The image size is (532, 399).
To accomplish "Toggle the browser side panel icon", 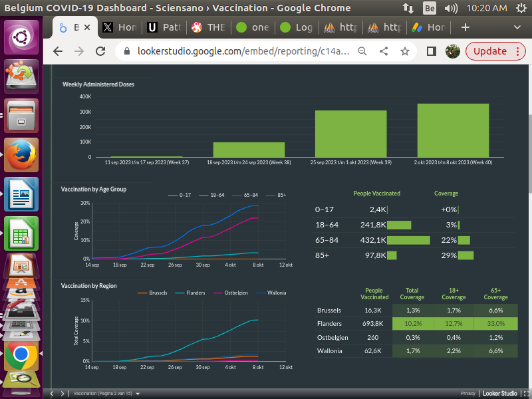I will click(431, 51).
